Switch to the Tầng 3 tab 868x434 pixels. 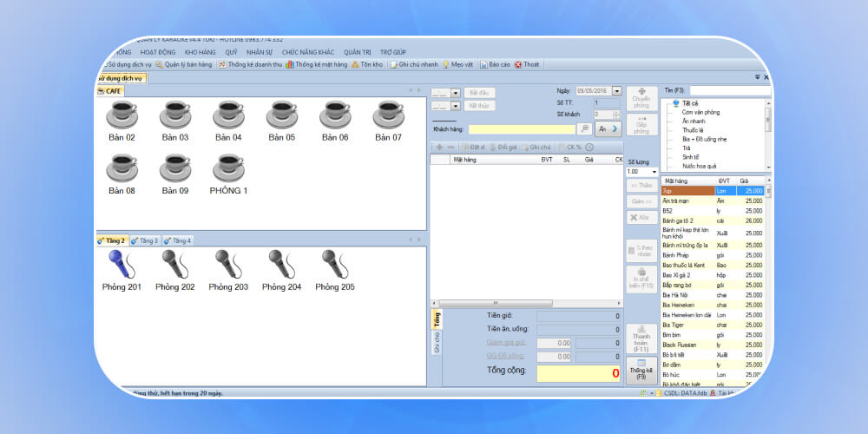coord(145,240)
